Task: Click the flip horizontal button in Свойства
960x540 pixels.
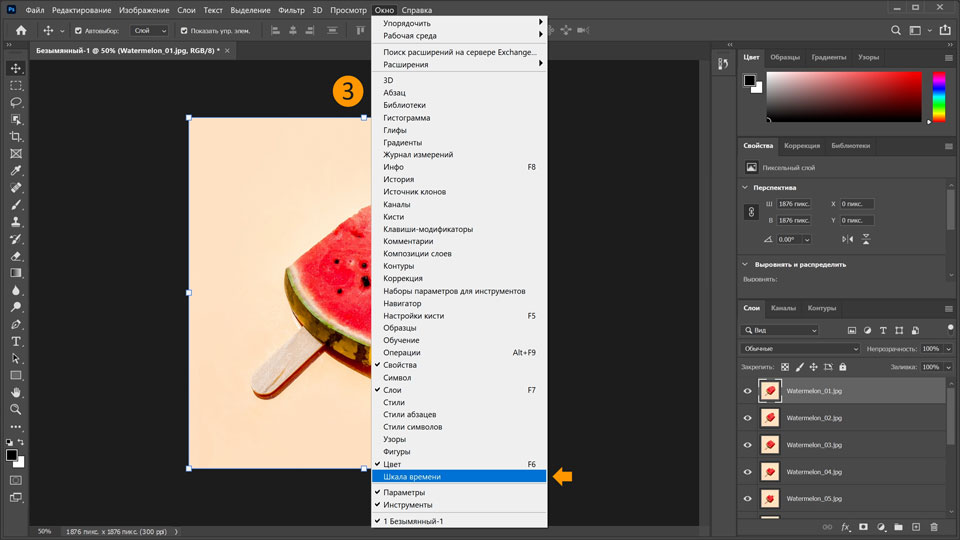Action: (x=847, y=239)
